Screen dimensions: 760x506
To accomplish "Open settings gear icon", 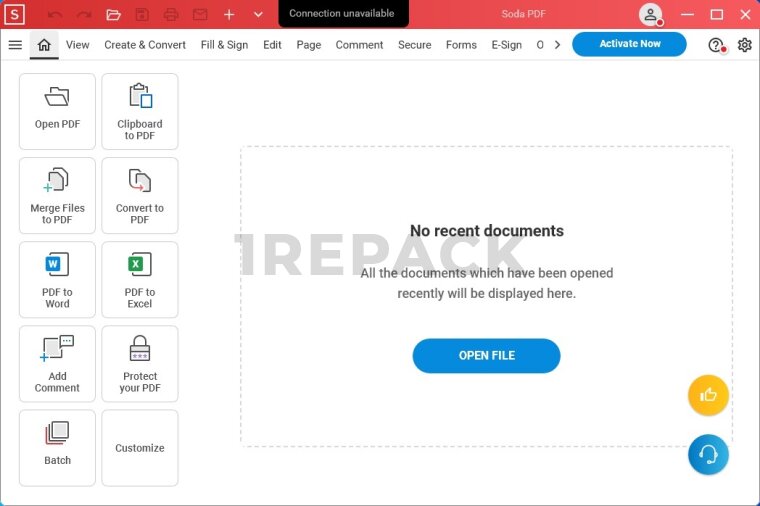I will [x=744, y=45].
